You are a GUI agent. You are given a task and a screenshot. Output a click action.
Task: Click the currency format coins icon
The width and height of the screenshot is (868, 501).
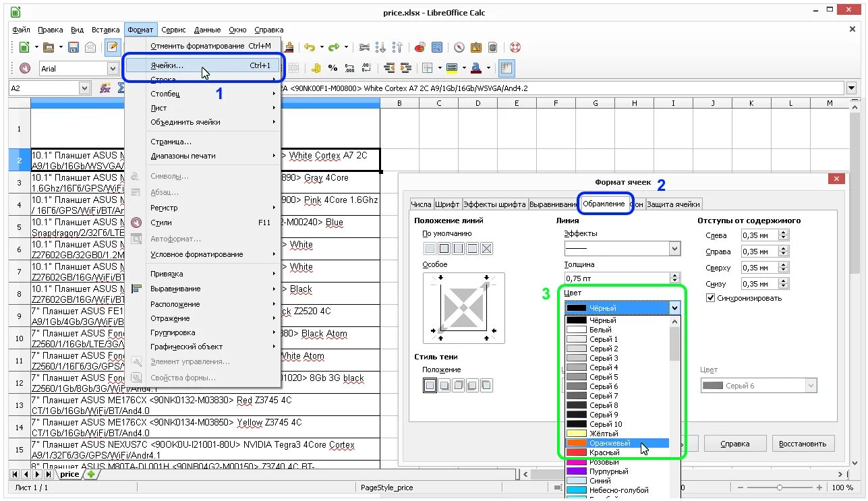pyautogui.click(x=316, y=68)
